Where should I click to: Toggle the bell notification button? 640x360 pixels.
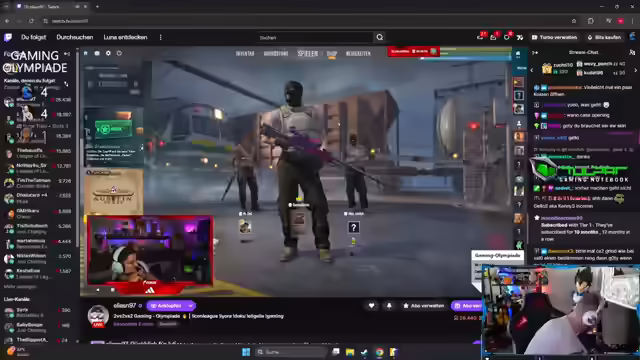click(389, 306)
